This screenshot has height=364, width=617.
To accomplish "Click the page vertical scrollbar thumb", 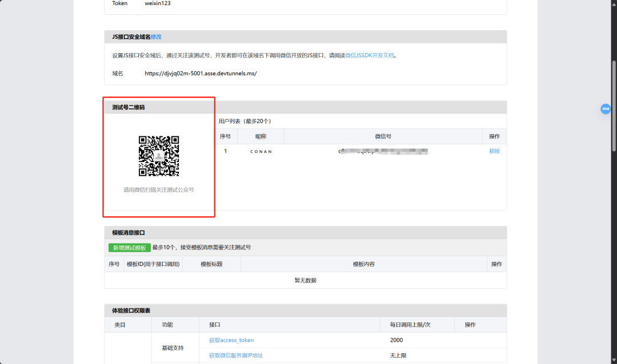I will click(x=614, y=106).
